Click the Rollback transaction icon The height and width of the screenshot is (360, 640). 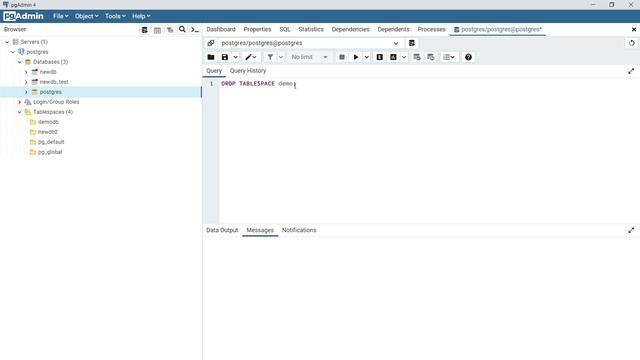pos(431,57)
